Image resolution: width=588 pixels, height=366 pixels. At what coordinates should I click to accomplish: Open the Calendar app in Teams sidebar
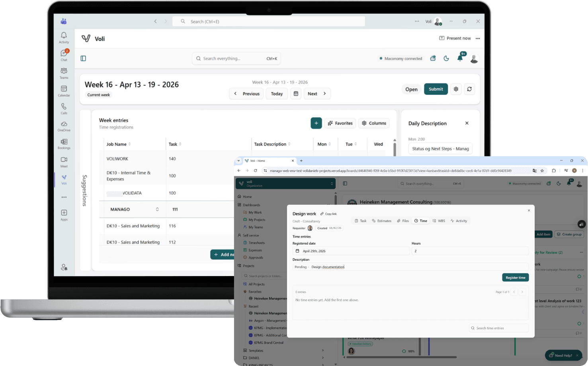tap(64, 91)
